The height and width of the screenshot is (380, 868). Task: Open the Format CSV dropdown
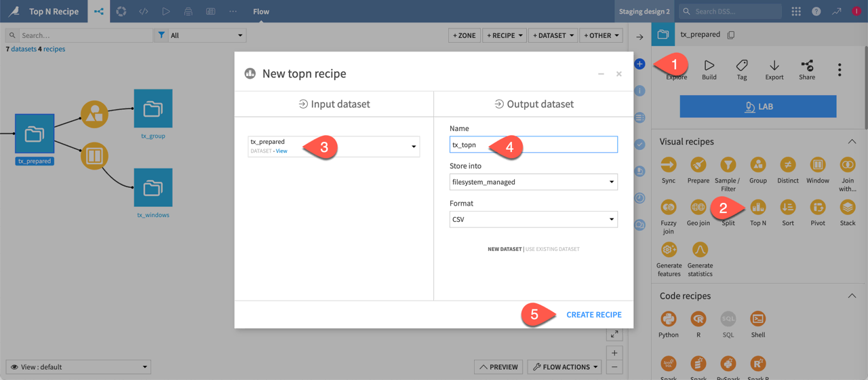[x=534, y=219]
